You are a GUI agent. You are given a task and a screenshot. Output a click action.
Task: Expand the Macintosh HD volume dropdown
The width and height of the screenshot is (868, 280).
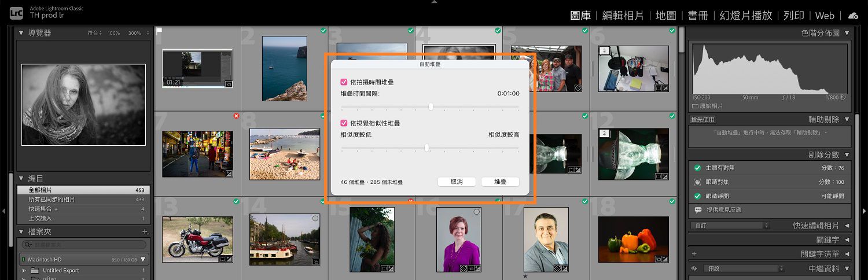coord(143,259)
